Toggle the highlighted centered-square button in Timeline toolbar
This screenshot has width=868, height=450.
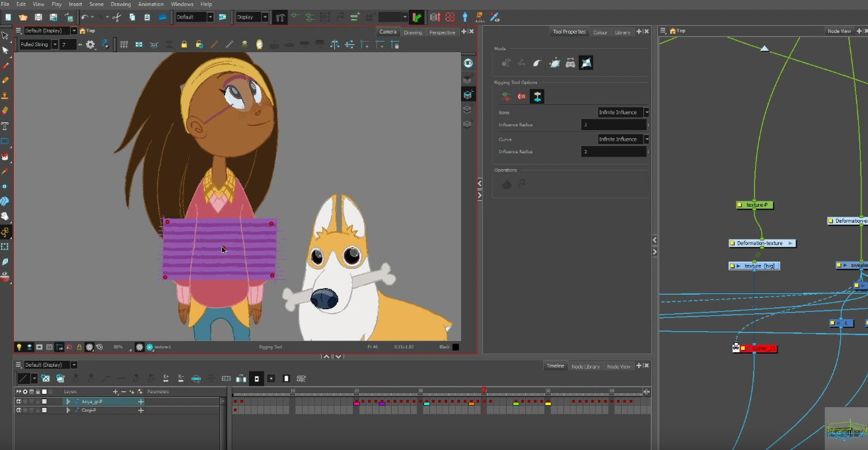(x=256, y=379)
